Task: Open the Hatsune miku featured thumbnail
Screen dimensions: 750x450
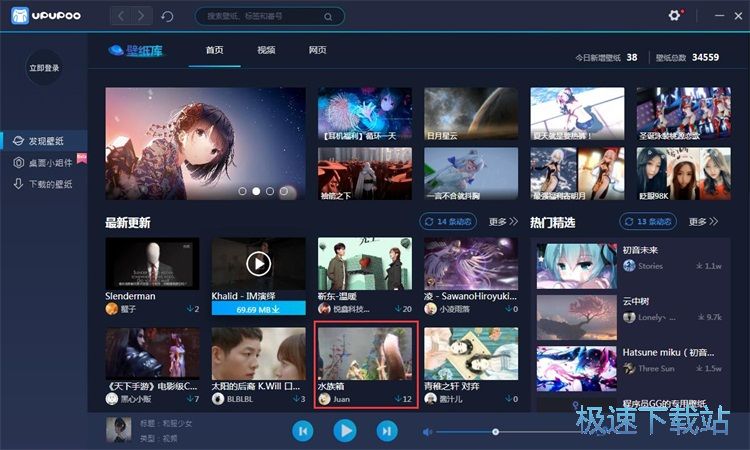Action: (x=576, y=369)
